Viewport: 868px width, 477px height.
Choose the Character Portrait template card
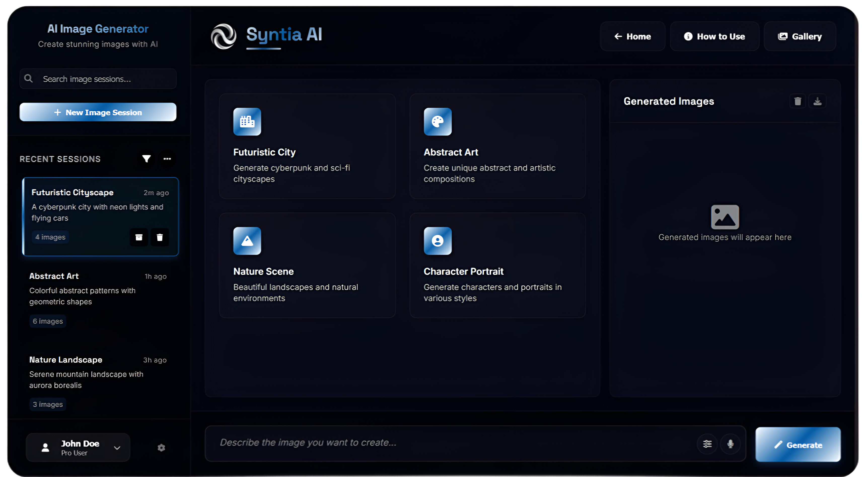[497, 265]
